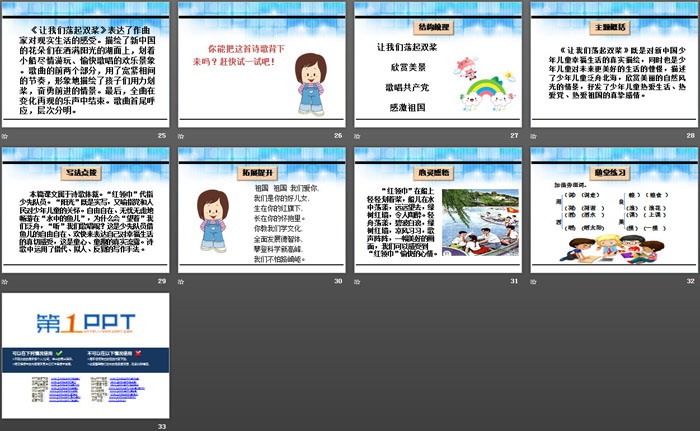Click the animation star under slide 30
700x431 pixels.
pos(183,281)
